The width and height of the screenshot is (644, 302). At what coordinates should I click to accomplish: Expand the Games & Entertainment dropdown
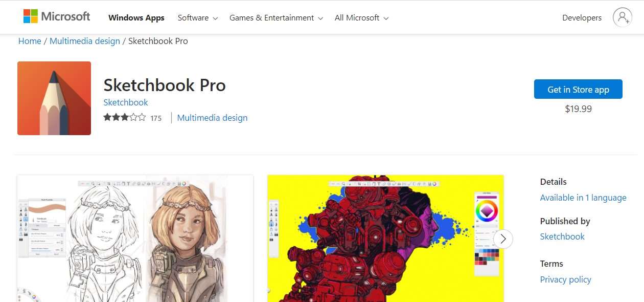[x=276, y=18]
